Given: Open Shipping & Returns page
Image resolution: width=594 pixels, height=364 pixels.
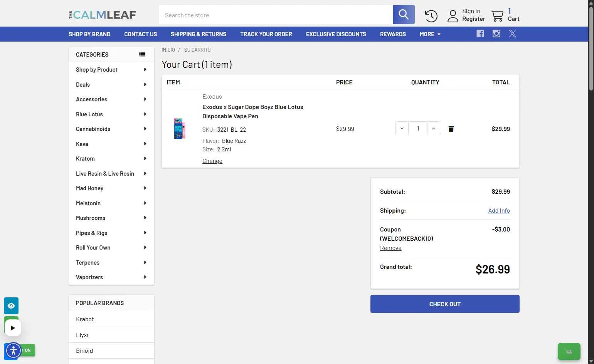Looking at the screenshot, I should (x=199, y=34).
